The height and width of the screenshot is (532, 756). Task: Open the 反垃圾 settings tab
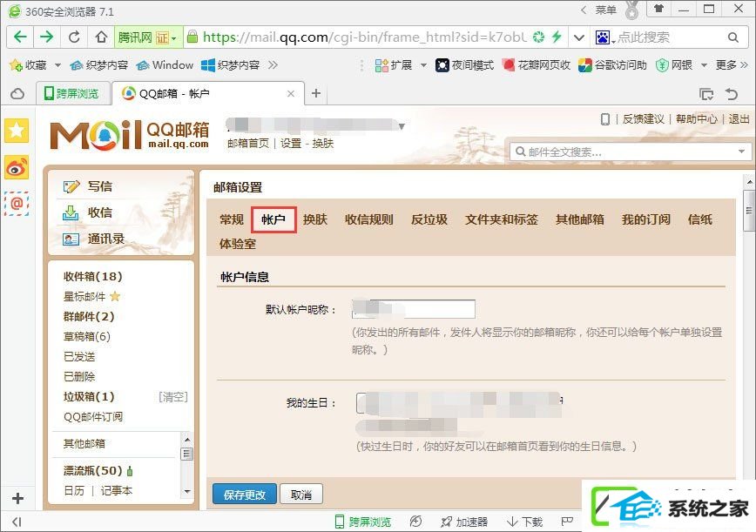click(429, 219)
